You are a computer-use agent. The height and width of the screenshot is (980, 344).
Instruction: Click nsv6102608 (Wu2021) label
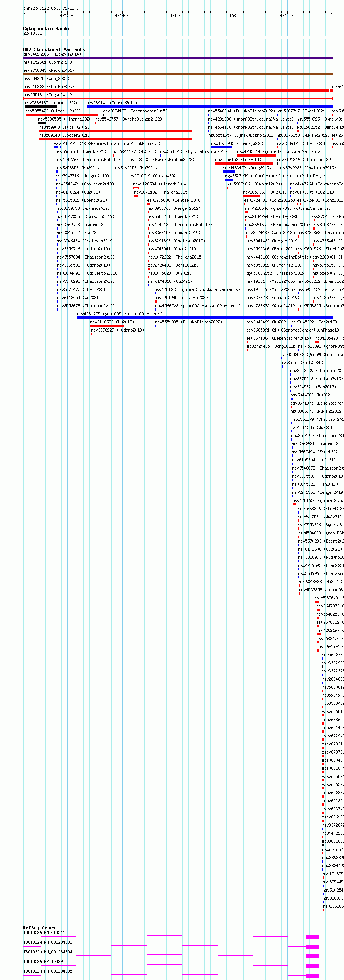[x=320, y=549]
